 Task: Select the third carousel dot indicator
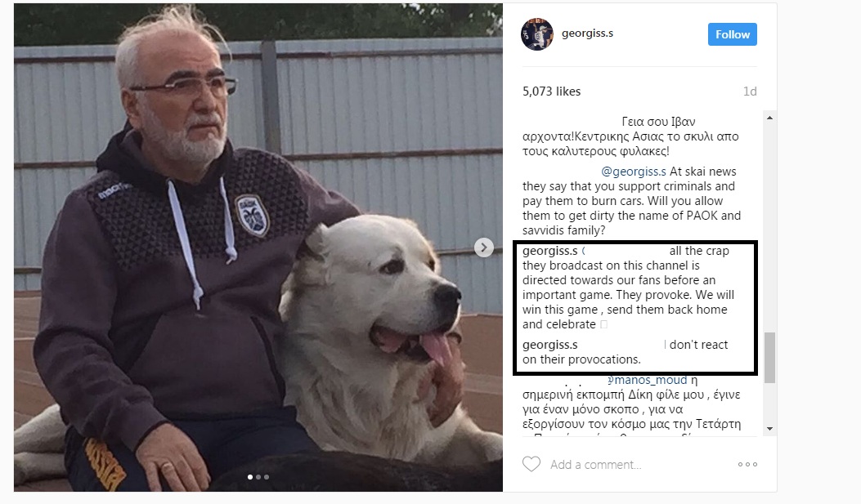tap(267, 477)
